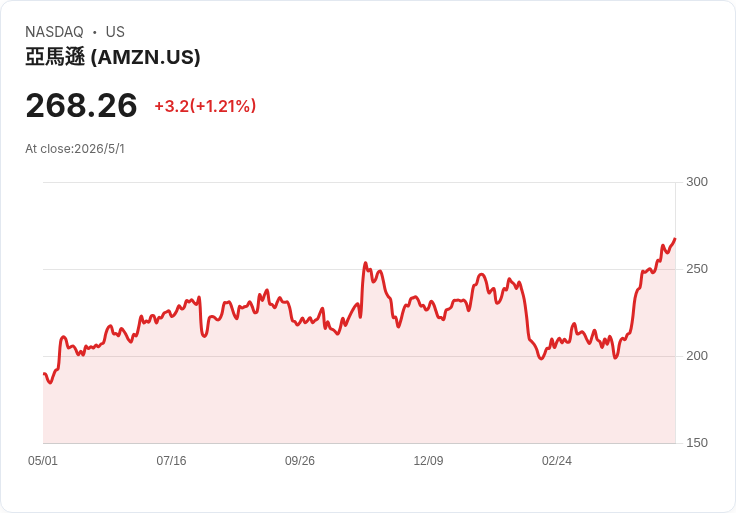
Task: Click the dot separator between NASDAQ and US
Action: 94,32
